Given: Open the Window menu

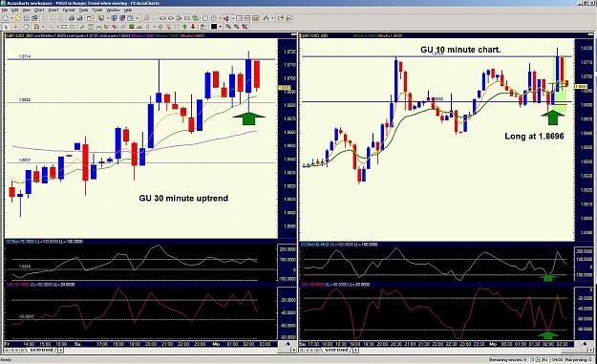Looking at the screenshot, I should click(113, 10).
